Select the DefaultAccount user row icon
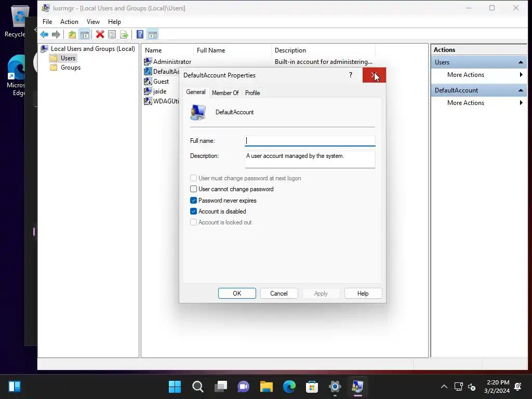This screenshot has width=532, height=399. tap(148, 71)
